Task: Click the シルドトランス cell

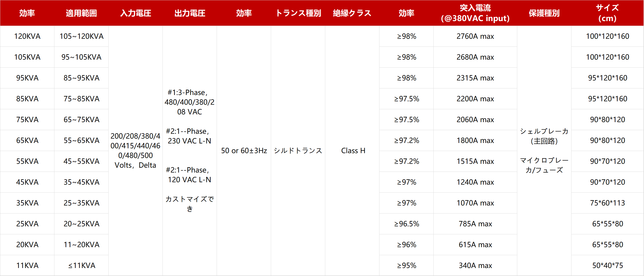Action: (x=298, y=151)
